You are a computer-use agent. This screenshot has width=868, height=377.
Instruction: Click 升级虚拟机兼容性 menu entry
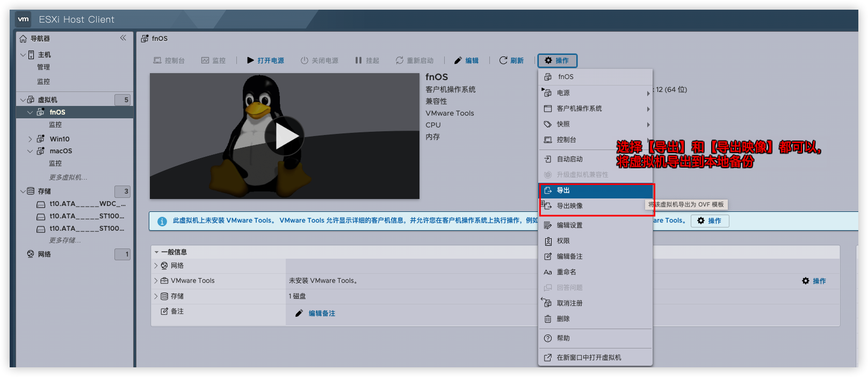pos(596,175)
